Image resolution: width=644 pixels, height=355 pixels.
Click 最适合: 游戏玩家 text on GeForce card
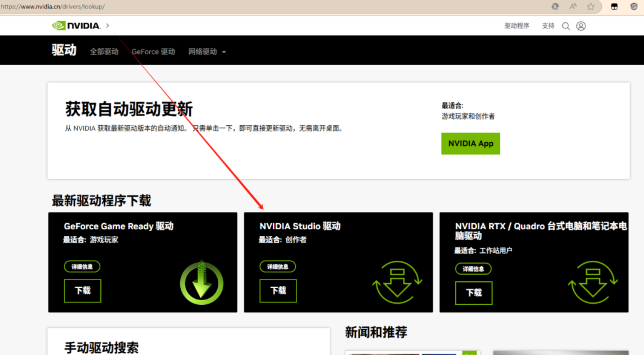[91, 240]
